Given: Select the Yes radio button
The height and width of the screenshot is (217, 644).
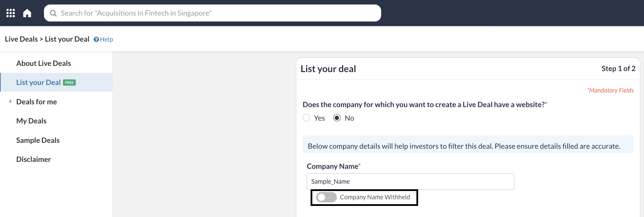Looking at the screenshot, I should (x=306, y=118).
